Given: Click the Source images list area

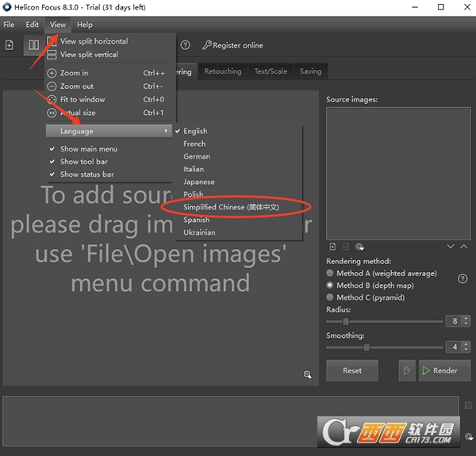Looking at the screenshot, I should 398,174.
